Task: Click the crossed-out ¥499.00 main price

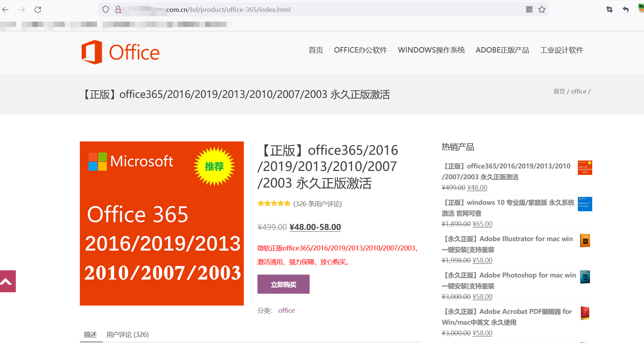Action: 272,227
